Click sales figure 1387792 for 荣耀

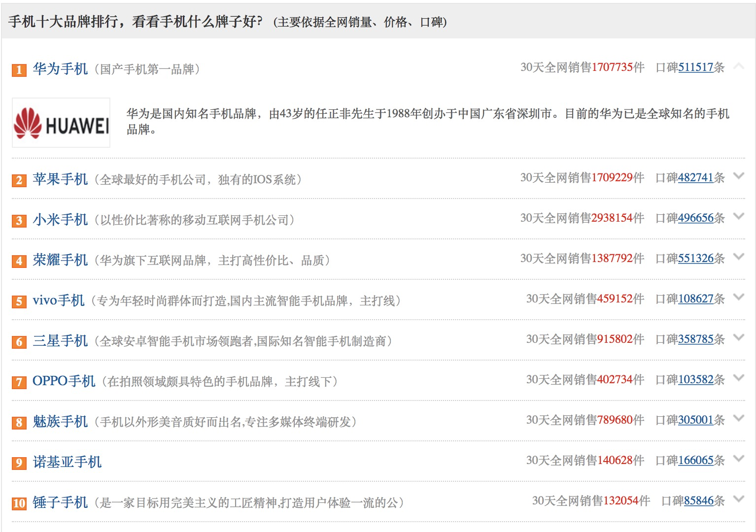coord(612,259)
